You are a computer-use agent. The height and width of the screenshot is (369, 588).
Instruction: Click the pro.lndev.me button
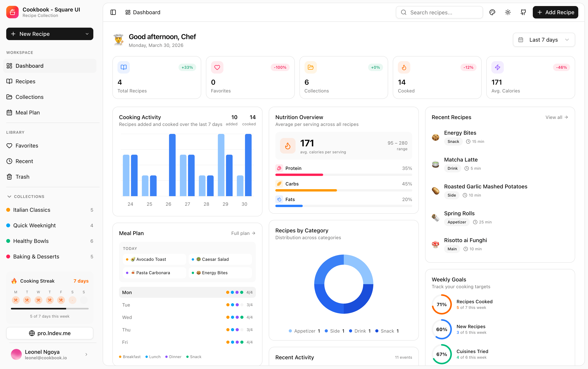click(x=50, y=333)
